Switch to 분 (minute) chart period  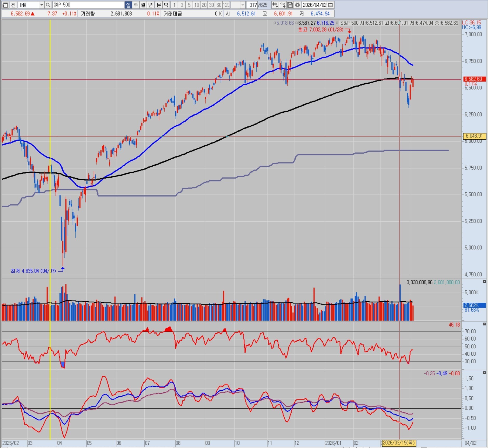159,5
